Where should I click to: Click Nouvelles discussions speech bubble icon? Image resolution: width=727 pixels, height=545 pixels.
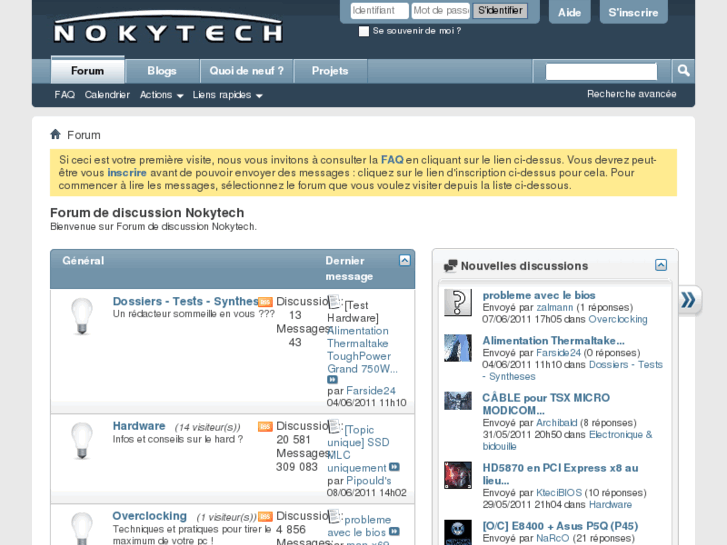(x=450, y=266)
